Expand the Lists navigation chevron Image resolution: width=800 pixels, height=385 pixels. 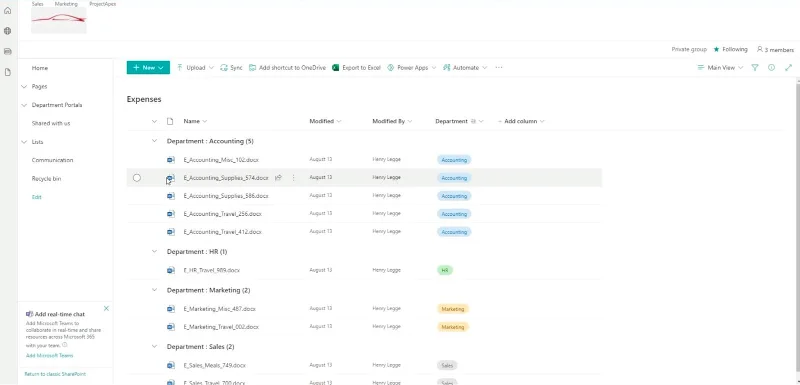point(23,142)
